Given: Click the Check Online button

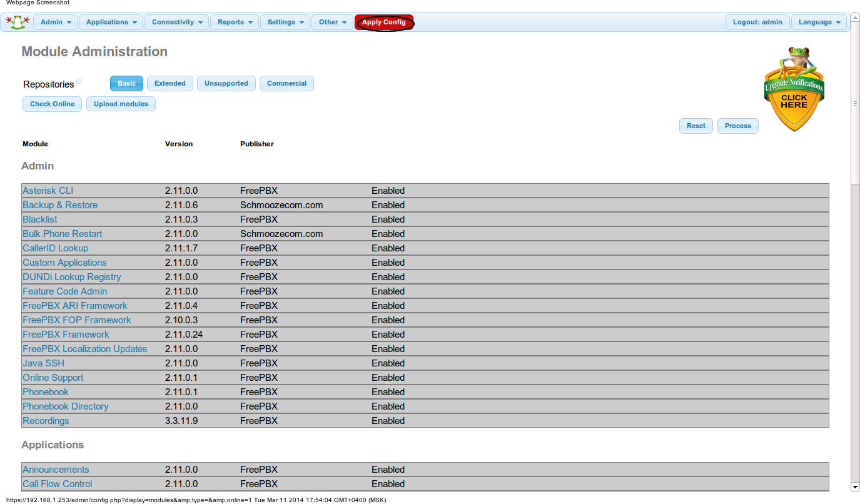Looking at the screenshot, I should point(53,104).
